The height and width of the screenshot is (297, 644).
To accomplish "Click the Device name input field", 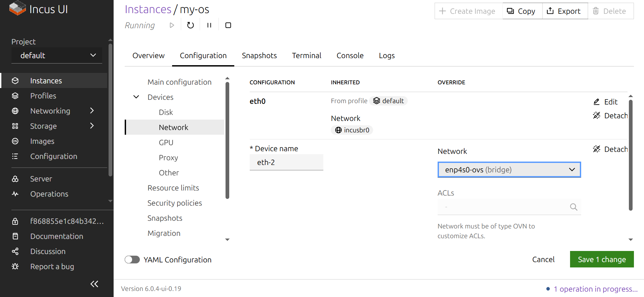I will [286, 162].
